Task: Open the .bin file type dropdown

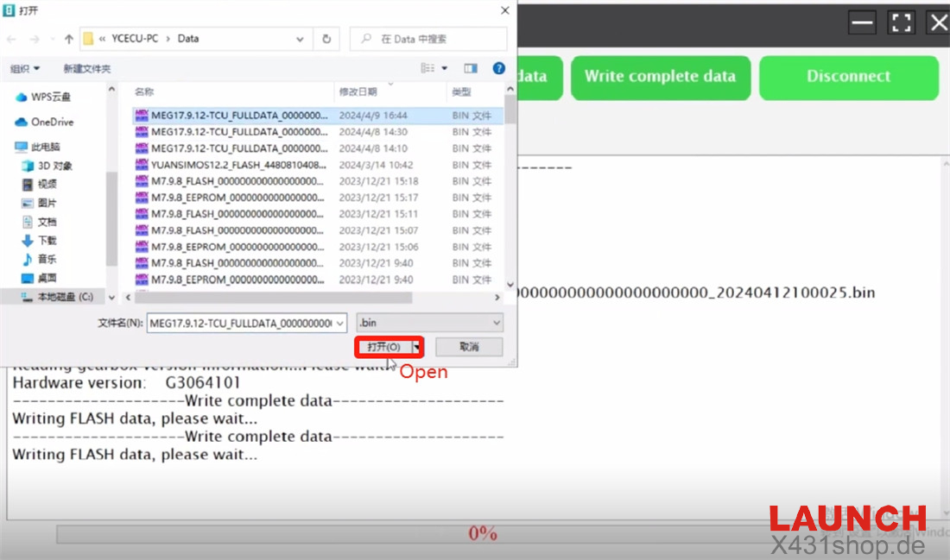Action: (429, 323)
